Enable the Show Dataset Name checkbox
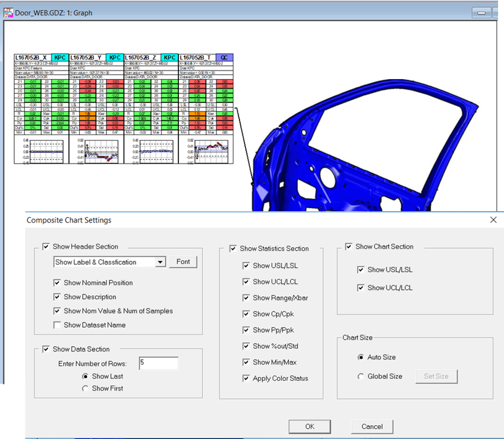 [x=57, y=325]
